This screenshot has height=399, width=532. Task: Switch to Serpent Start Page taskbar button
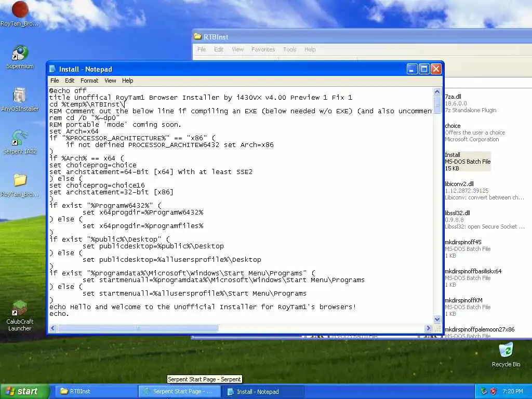(x=180, y=391)
